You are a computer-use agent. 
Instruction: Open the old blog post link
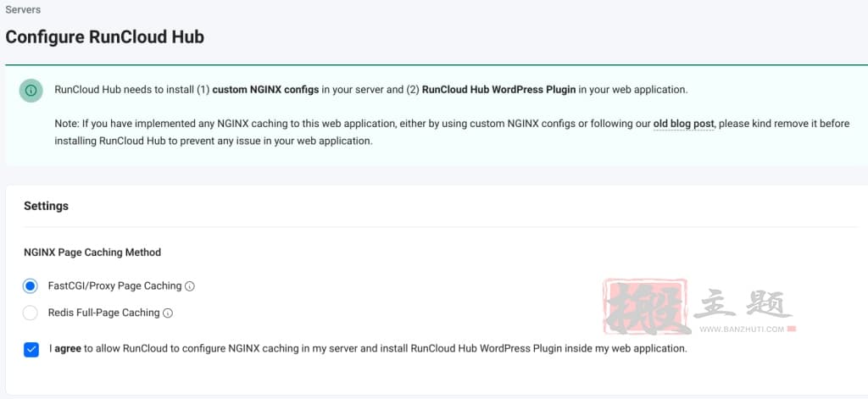684,124
